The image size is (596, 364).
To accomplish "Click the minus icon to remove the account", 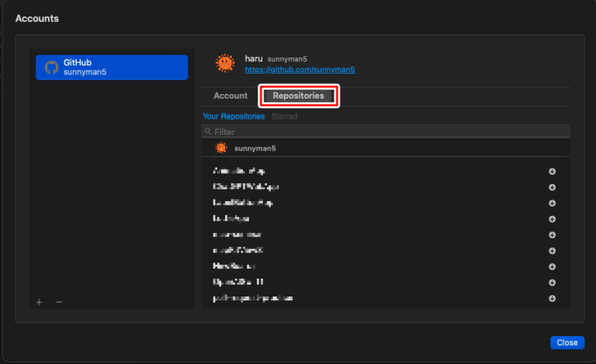I will coord(59,302).
